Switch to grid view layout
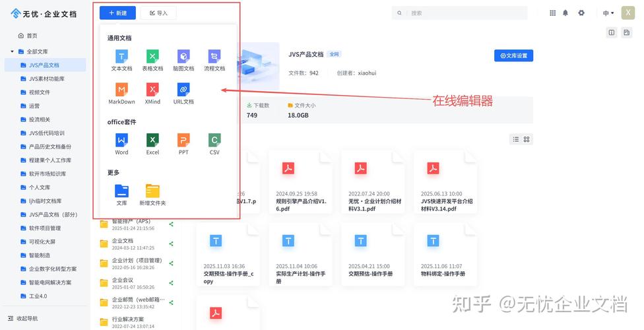The image size is (644, 330). 527,139
